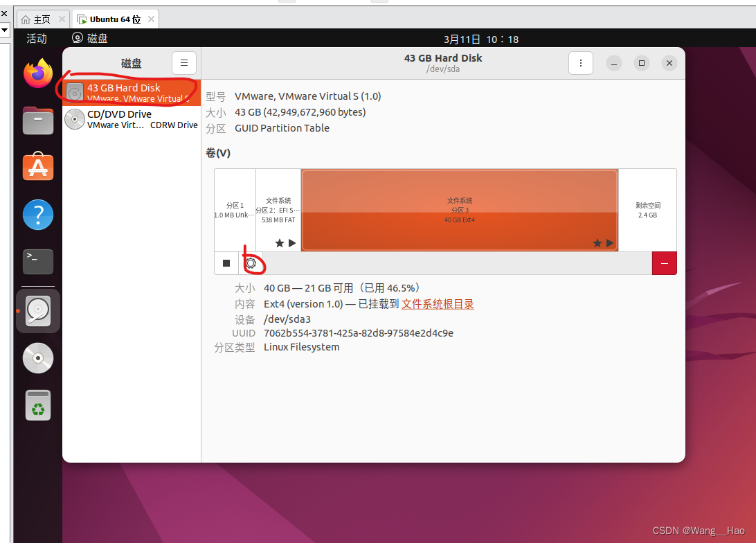Open Ubuntu Software from the dock
This screenshot has width=756, height=543.
click(37, 167)
